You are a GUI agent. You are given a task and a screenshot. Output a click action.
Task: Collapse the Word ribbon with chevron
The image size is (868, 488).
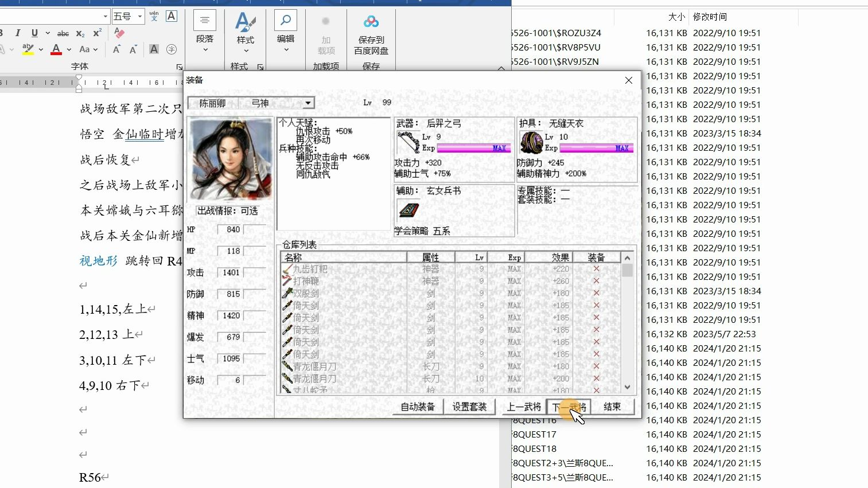pos(501,68)
